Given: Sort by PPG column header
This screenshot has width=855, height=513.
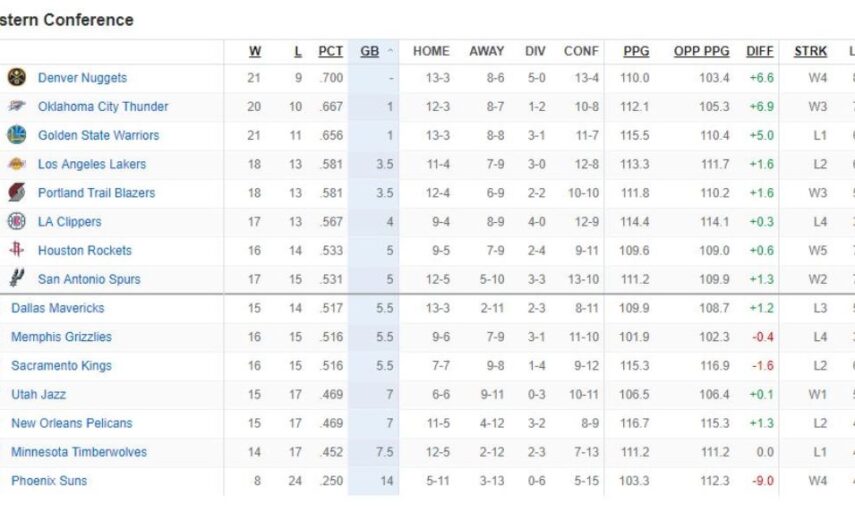Looking at the screenshot, I should (635, 51).
